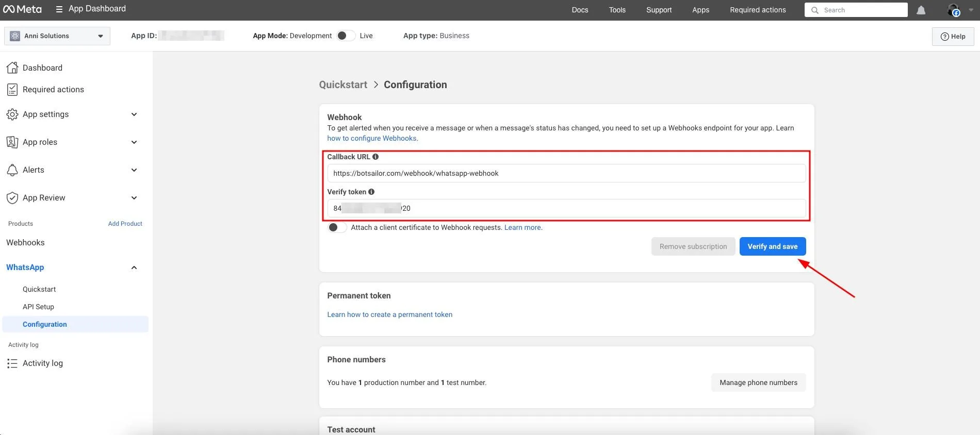980x435 pixels.
Task: Click the Manage phone numbers button
Action: click(759, 382)
